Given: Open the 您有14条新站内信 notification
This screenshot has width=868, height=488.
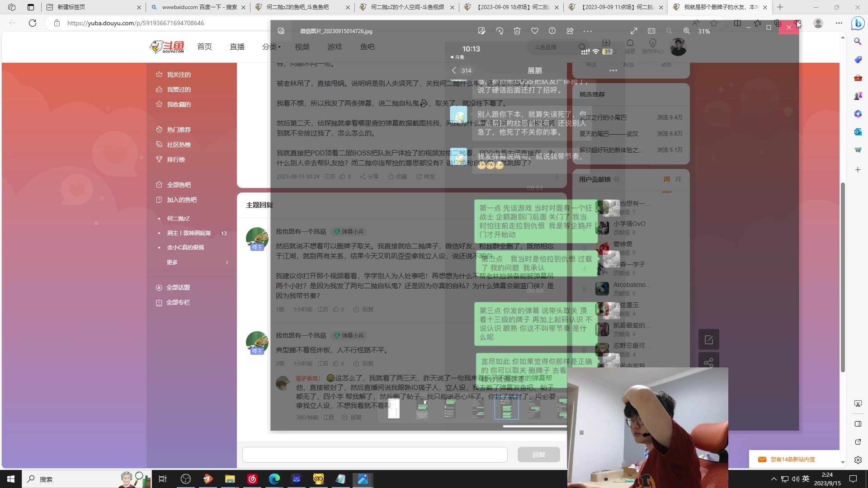Looking at the screenshot, I should coord(793,460).
